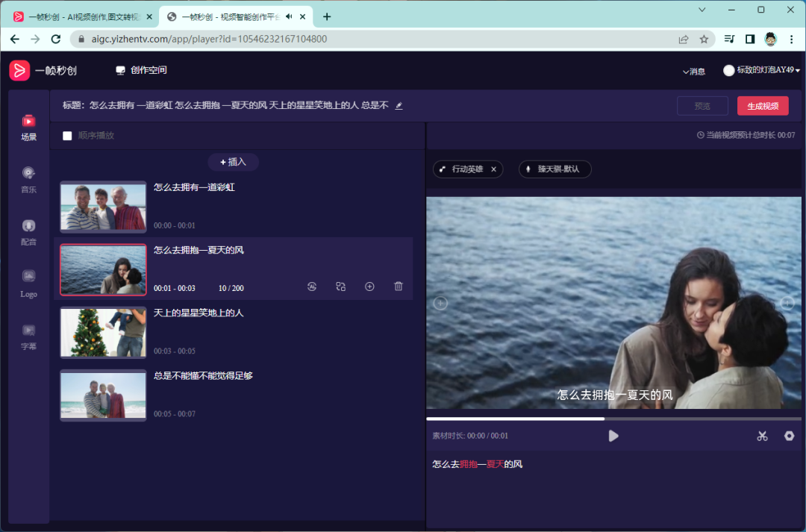This screenshot has width=806, height=532.
Task: Edit the title with the pencil icon
Action: [399, 106]
